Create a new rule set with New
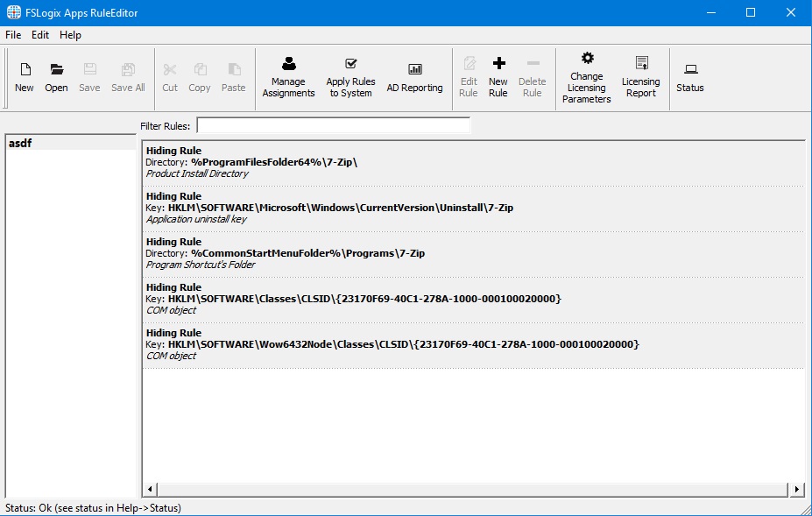Image resolution: width=812 pixels, height=516 pixels. click(x=25, y=78)
